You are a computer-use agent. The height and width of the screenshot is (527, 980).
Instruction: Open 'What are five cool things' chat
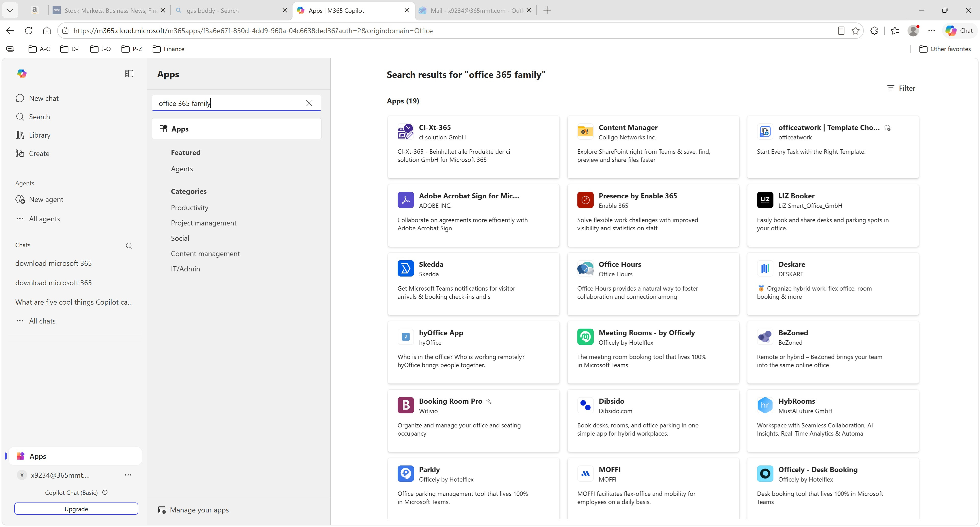[x=74, y=302]
